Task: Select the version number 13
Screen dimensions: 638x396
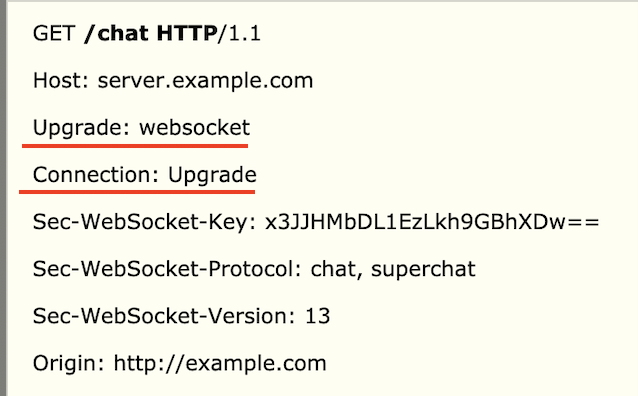Action: tap(318, 316)
